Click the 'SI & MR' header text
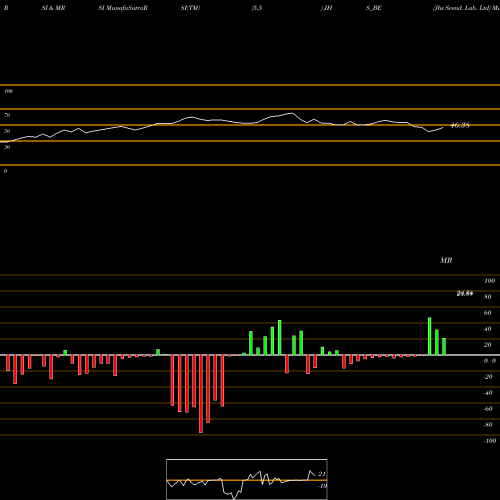The image size is (500, 500). pyautogui.click(x=53, y=8)
